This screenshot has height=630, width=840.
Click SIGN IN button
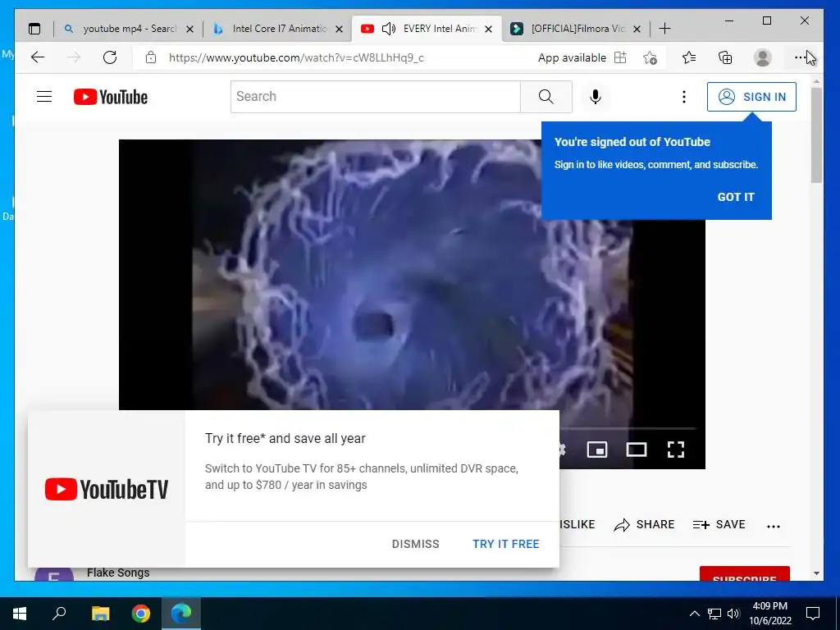751,97
